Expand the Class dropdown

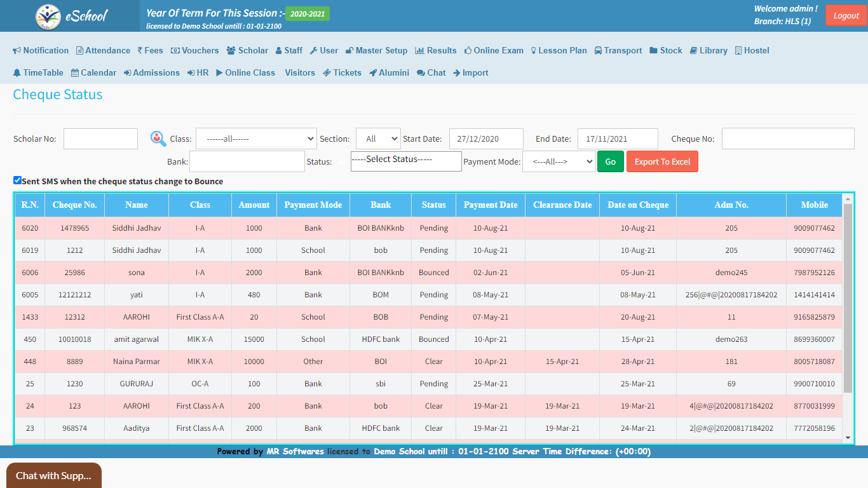pos(256,139)
